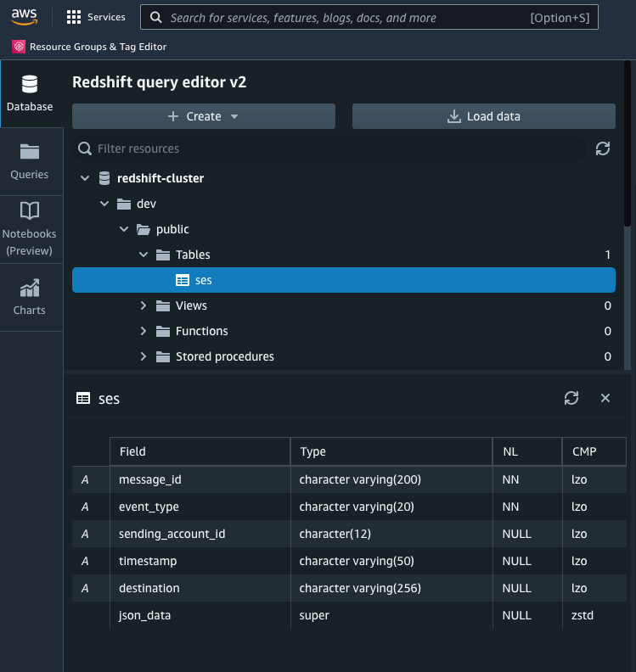Click the Views folder icon
The height and width of the screenshot is (672, 636).
point(163,306)
